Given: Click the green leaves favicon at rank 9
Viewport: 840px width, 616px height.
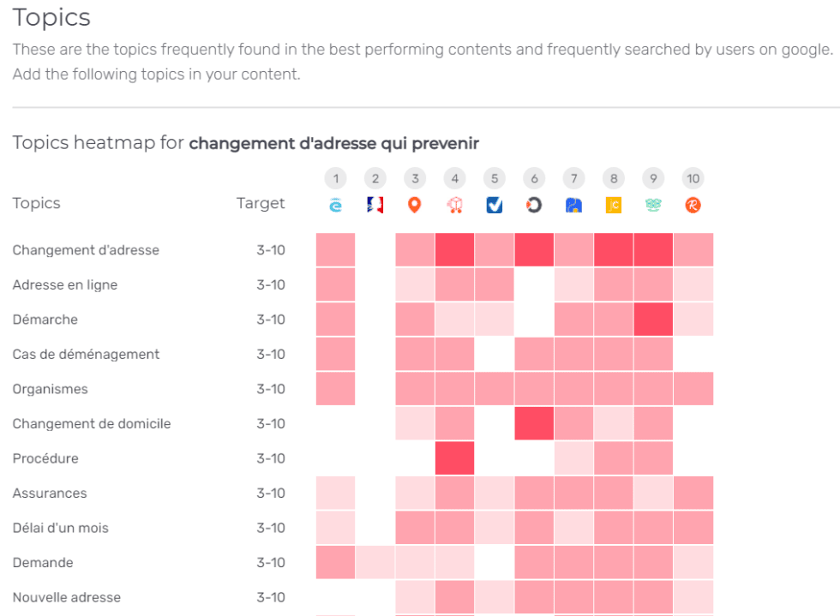Looking at the screenshot, I should (653, 205).
